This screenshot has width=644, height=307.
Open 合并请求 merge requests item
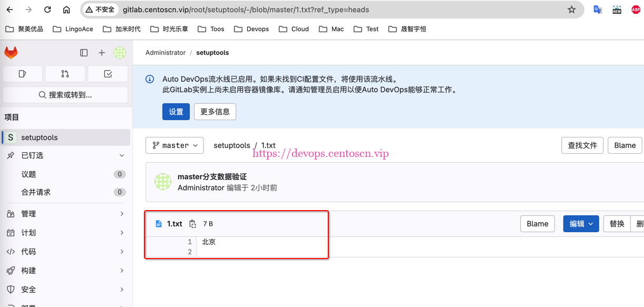[36, 192]
